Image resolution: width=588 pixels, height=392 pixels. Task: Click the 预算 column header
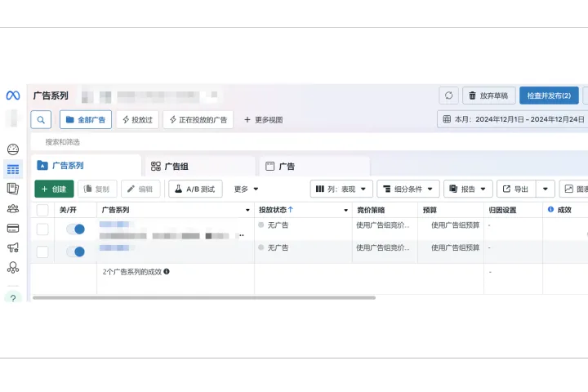(430, 210)
